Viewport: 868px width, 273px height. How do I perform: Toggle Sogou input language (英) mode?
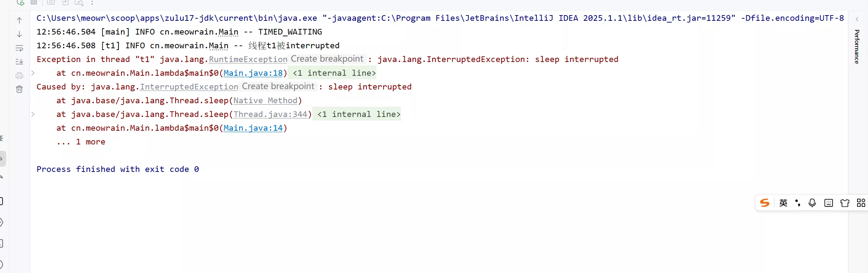point(783,203)
